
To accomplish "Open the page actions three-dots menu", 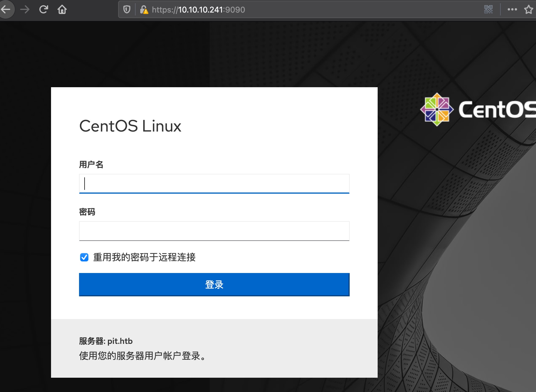I will (512, 10).
